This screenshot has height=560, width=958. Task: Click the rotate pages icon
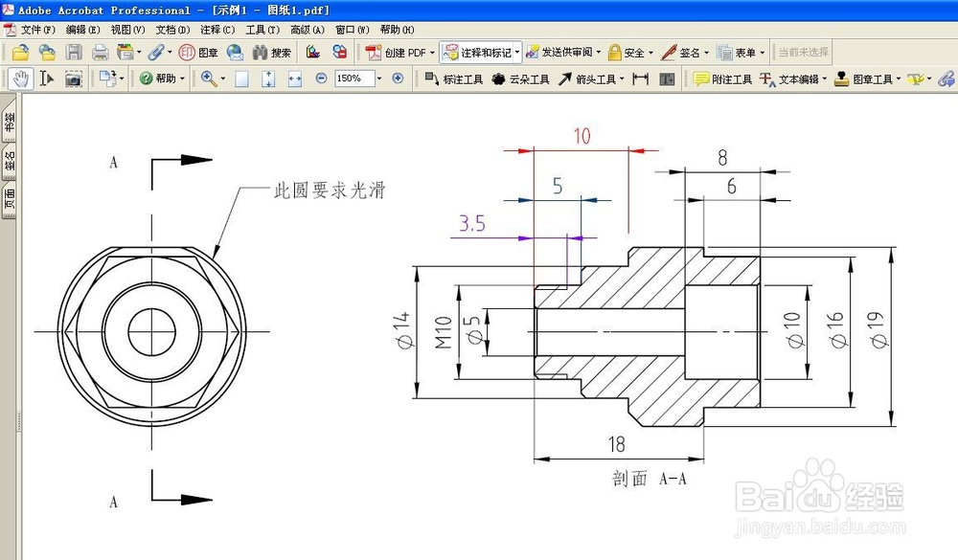[107, 78]
